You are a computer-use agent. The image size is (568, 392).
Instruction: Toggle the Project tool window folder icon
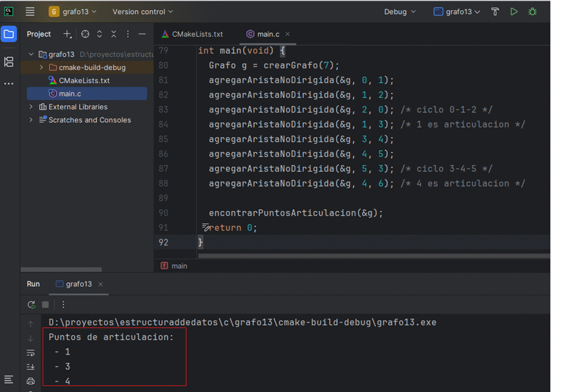tap(9, 34)
